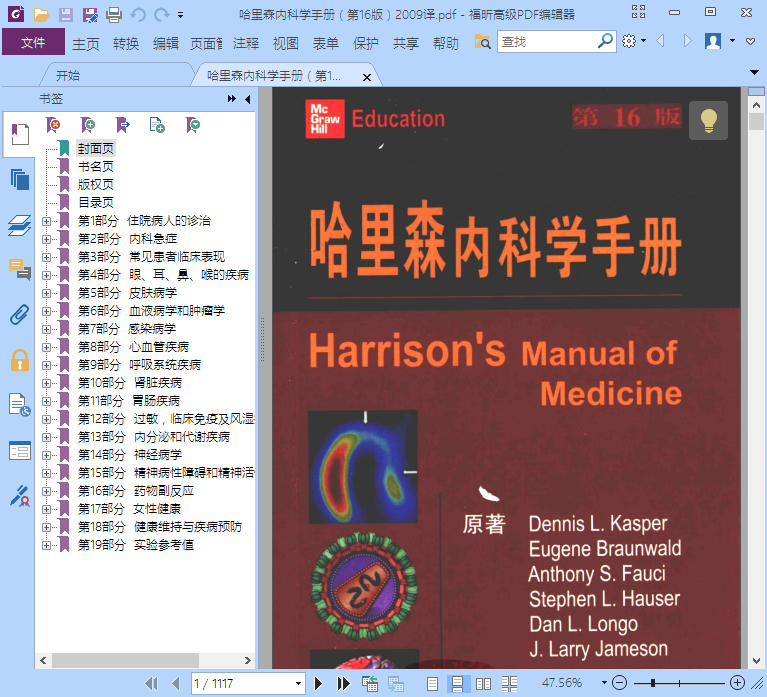The height and width of the screenshot is (697, 767).
Task: Go to the next page
Action: 318,683
